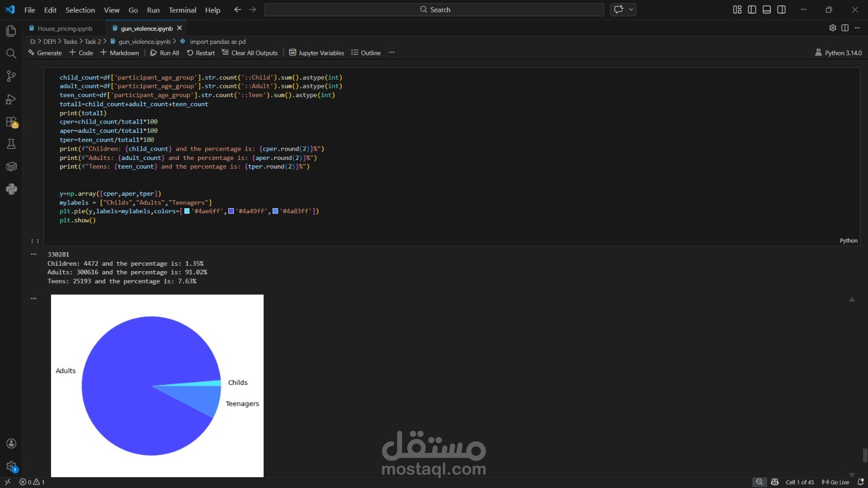Viewport: 868px width, 488px height.
Task: Open the File menu
Action: (30, 10)
